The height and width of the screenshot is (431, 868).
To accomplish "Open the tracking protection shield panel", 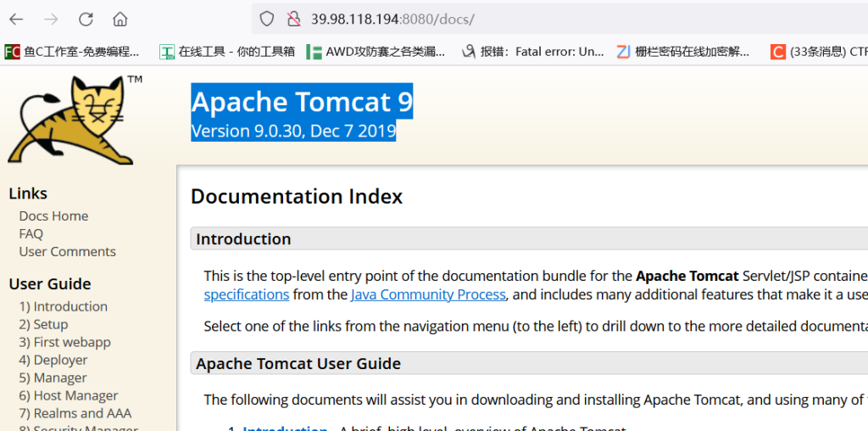I will (x=267, y=19).
